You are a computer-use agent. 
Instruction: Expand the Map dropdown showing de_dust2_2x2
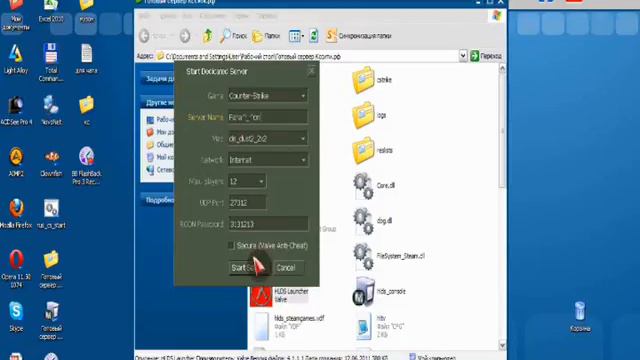[x=268, y=139]
